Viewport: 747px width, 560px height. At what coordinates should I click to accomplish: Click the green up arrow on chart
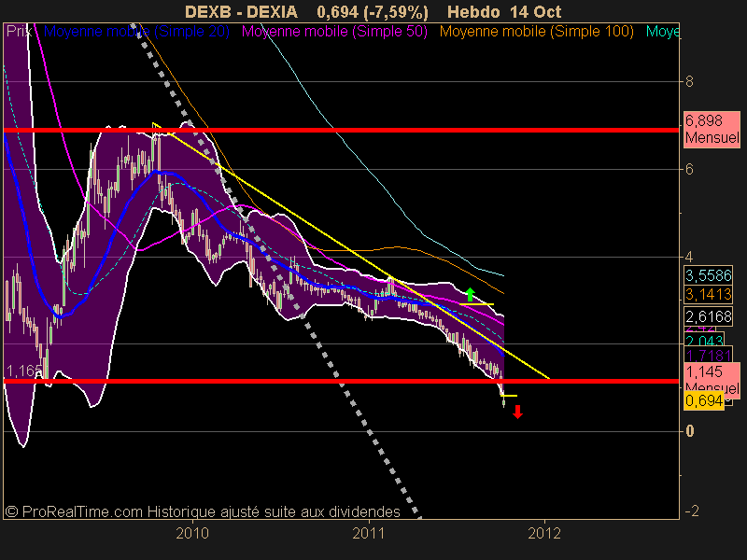point(471,294)
